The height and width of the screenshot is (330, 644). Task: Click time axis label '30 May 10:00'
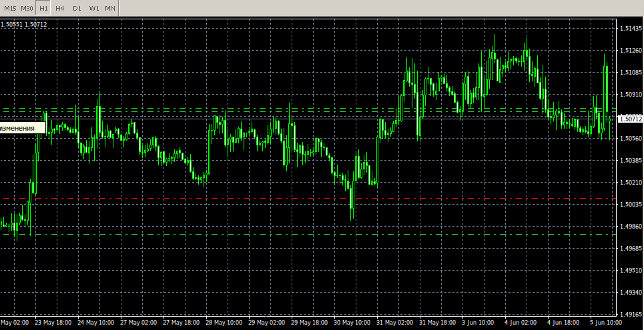click(352, 323)
